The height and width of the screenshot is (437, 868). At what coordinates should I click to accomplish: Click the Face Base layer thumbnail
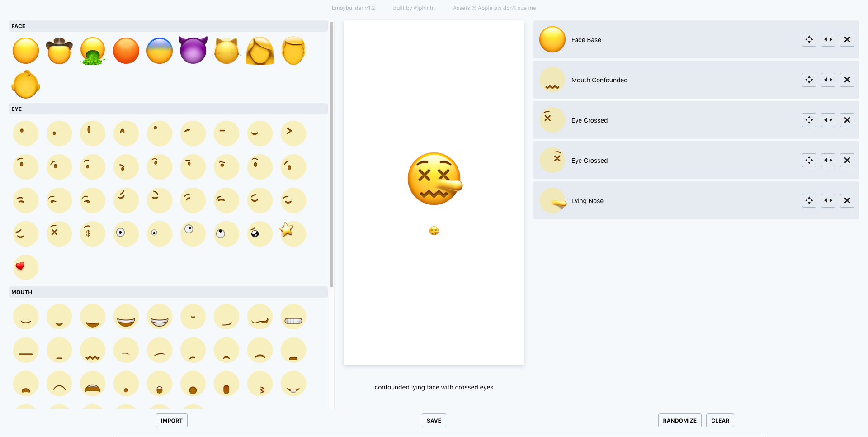pos(552,40)
